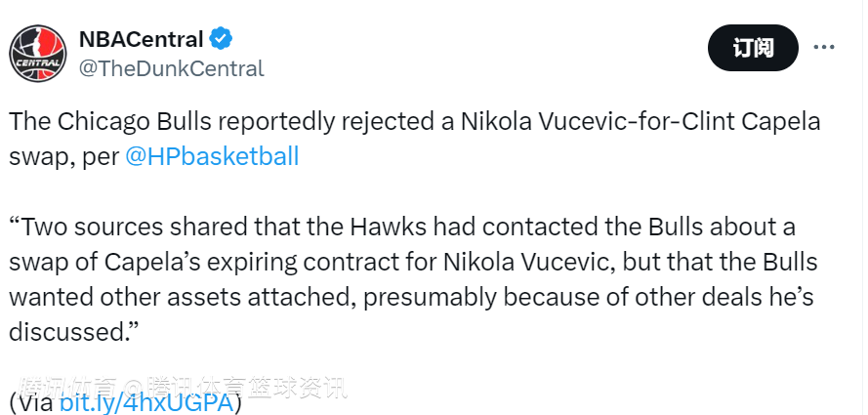Click the word "swap, per" before the mention
The height and width of the screenshot is (415, 868).
pos(64,156)
